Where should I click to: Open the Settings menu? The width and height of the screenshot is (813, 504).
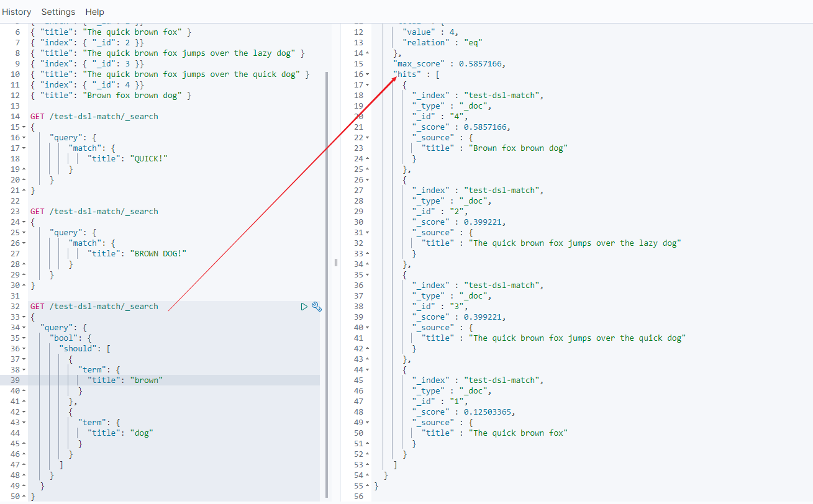58,12
